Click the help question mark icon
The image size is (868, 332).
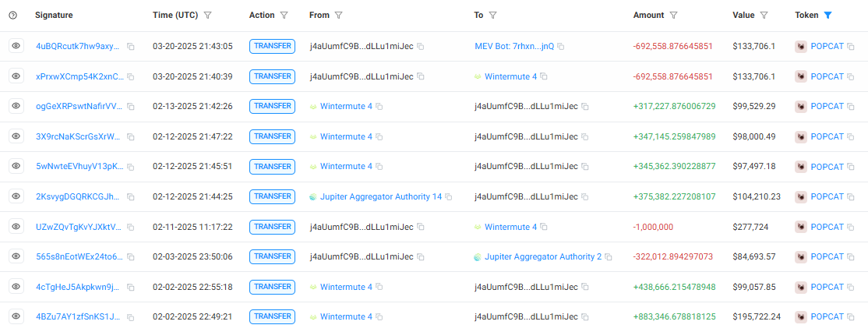12,15
